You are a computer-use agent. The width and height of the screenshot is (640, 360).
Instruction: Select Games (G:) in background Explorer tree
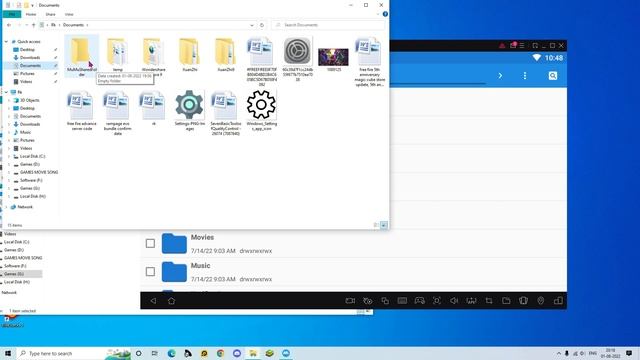[x=14, y=274]
